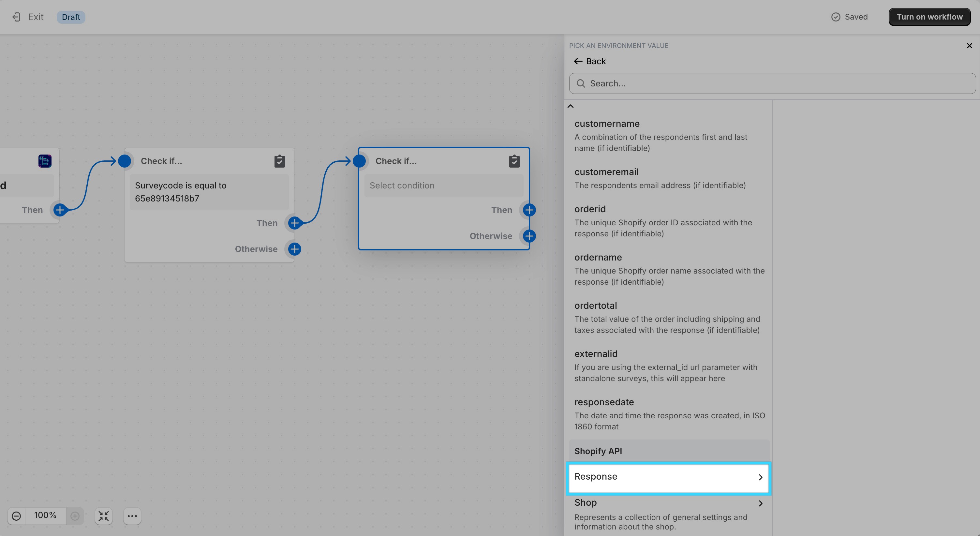Screen dimensions: 980x536
Task: Click the search magnifier icon
Action: (581, 84)
